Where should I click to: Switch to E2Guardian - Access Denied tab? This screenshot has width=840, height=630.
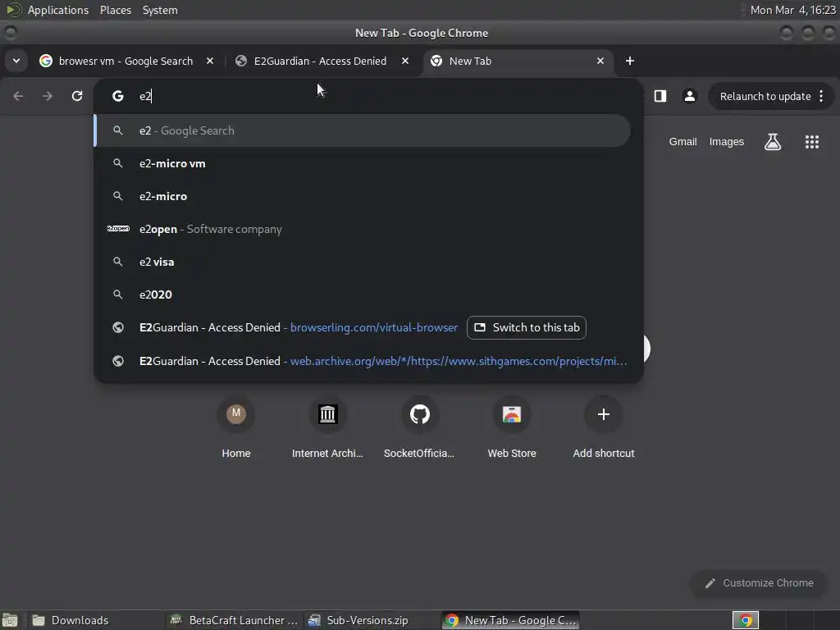[320, 61]
